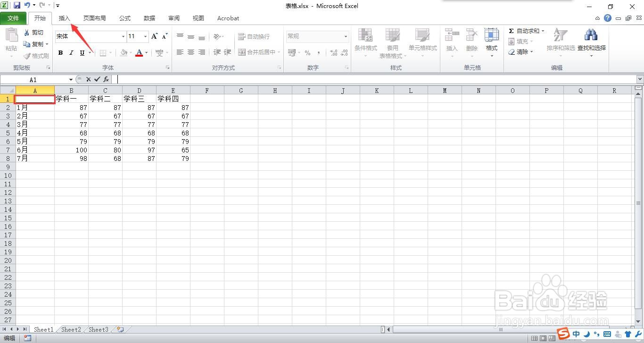Toggle center horizontal alignment

pos(191,52)
